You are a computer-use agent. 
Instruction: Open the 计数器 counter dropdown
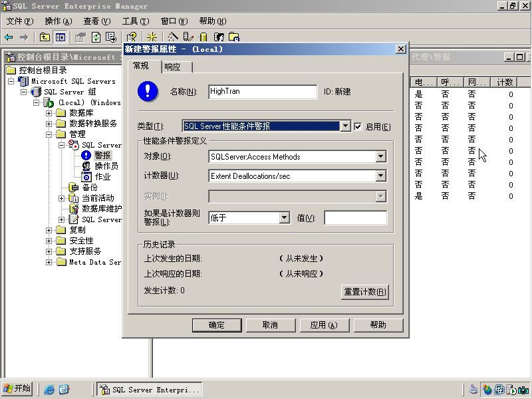click(380, 176)
